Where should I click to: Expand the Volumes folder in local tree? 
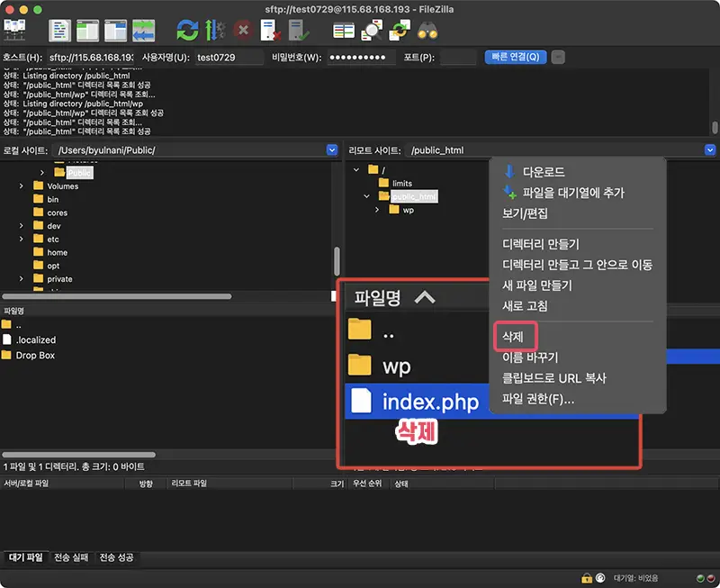pos(21,186)
